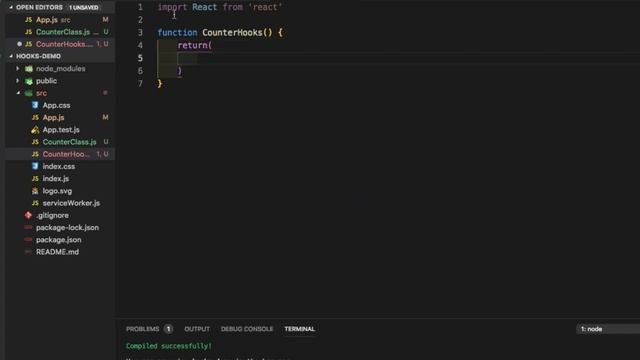
Task: Click the file icon beside package-lock.json
Action: coord(28,228)
